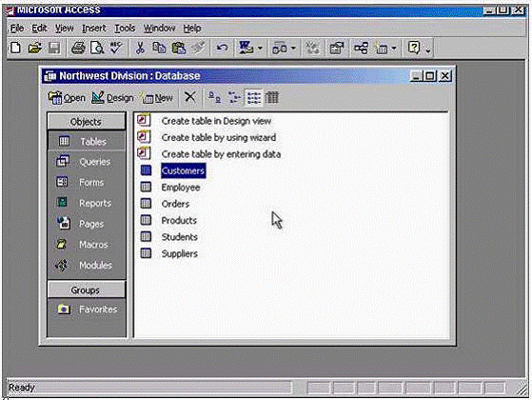The height and width of the screenshot is (400, 532).
Task: Delete selected object with X icon
Action: [x=190, y=97]
